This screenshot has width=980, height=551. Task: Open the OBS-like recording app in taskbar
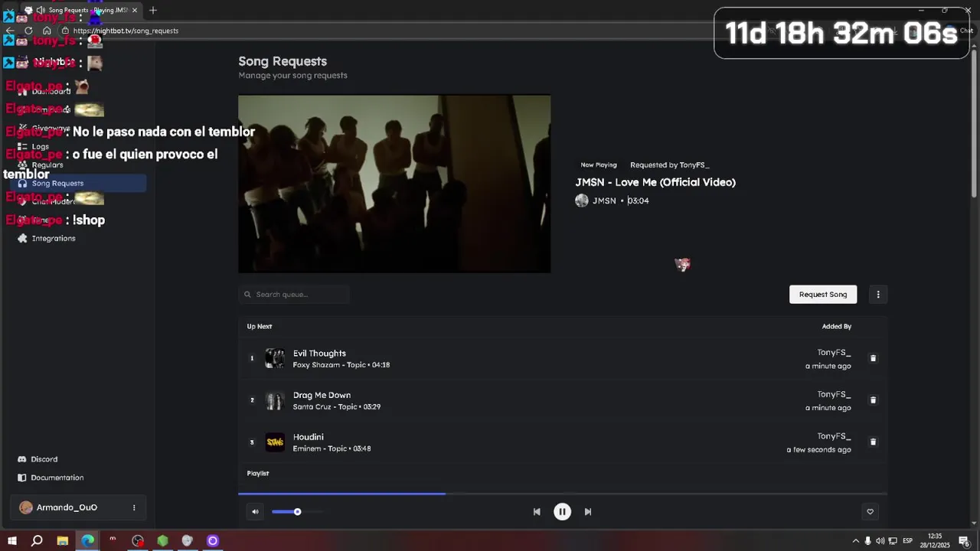pos(138,541)
